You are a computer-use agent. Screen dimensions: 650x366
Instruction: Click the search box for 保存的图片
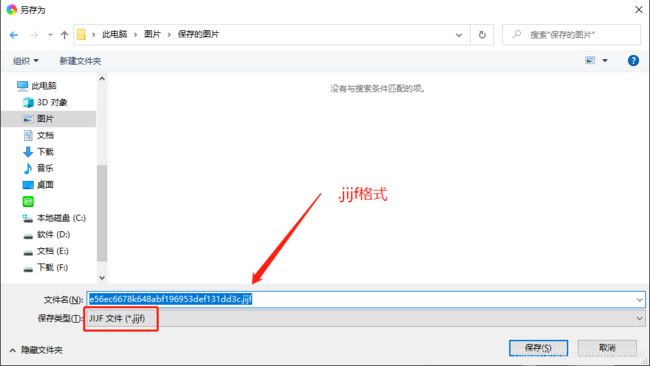571,35
